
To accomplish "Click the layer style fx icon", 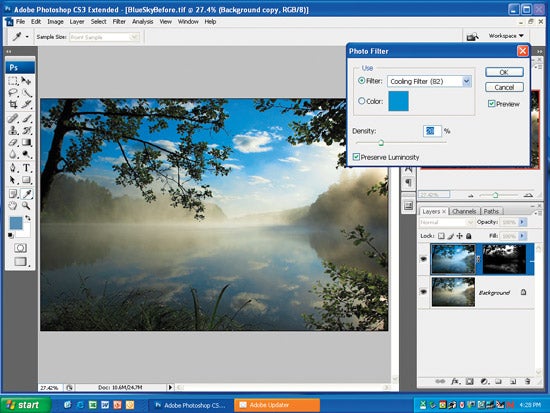I will tap(455, 381).
